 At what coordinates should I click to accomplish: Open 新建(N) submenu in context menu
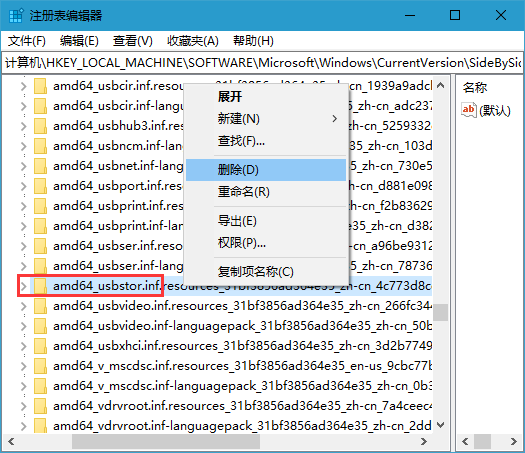click(x=266, y=119)
